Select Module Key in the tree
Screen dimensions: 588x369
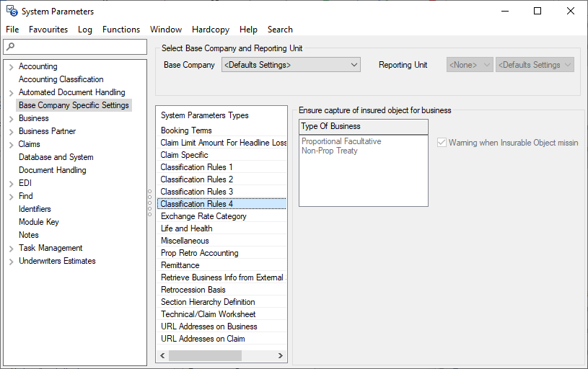point(39,222)
